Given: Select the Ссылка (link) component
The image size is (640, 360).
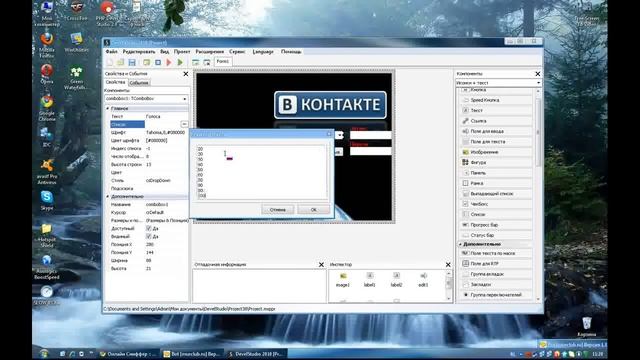Looking at the screenshot, I should pos(497,121).
